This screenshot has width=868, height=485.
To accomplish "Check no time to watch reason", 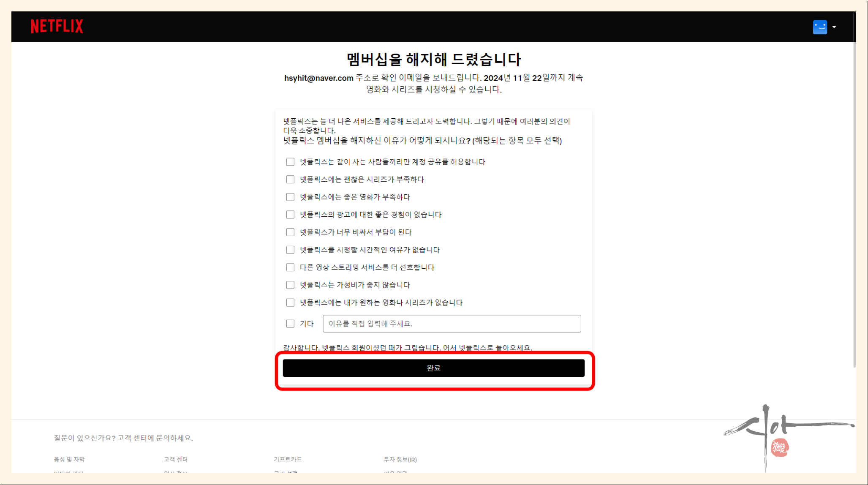I will 290,250.
